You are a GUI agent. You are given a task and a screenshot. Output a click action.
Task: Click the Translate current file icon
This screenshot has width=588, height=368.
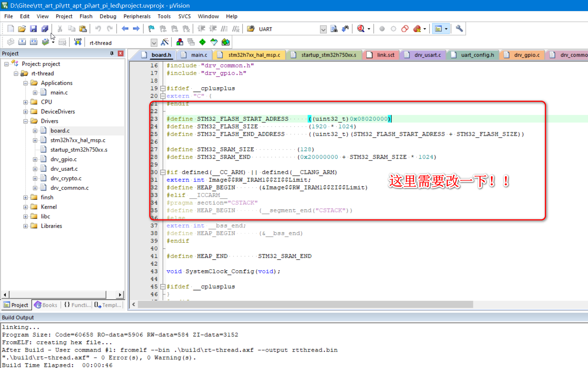coord(11,42)
